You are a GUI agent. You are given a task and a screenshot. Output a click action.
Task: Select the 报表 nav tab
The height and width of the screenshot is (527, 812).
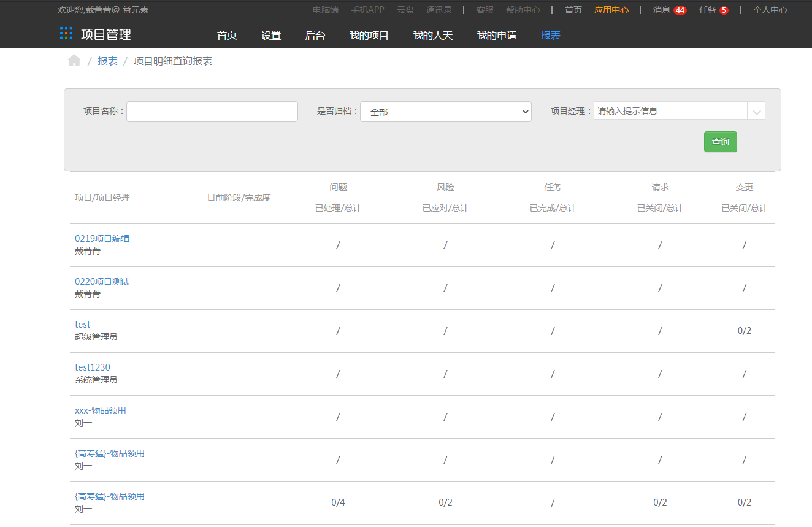[551, 36]
